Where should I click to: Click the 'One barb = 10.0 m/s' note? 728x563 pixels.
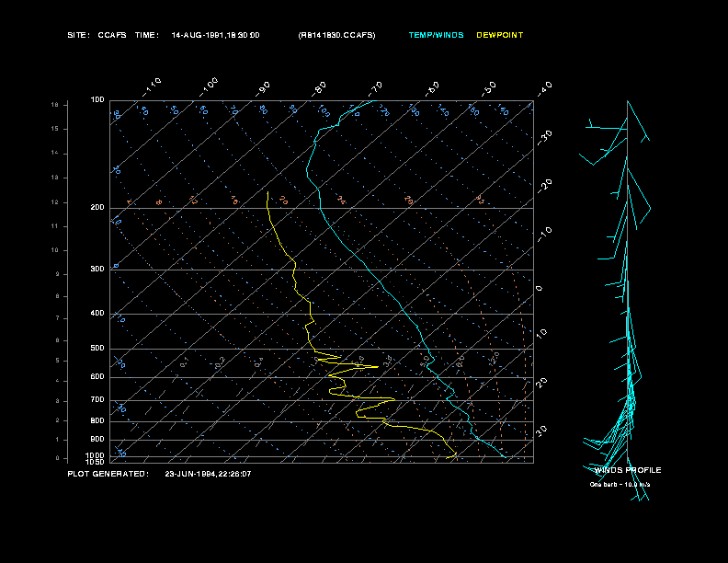(620, 485)
